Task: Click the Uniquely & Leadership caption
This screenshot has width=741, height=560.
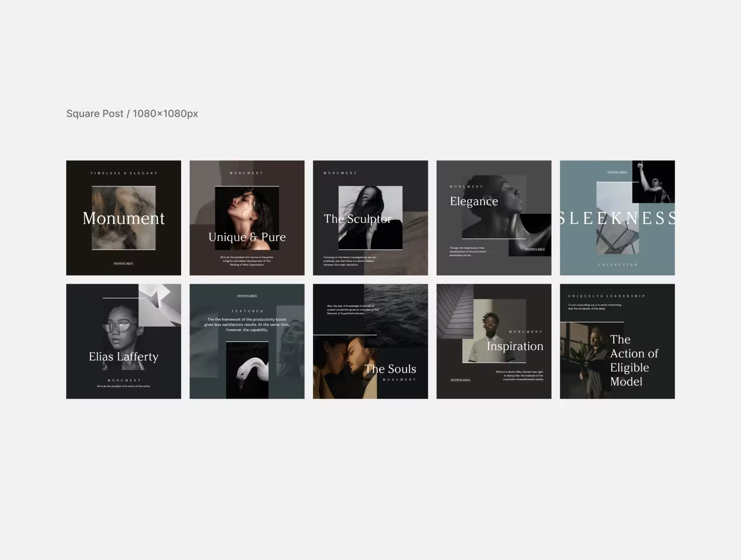Action: click(606, 296)
